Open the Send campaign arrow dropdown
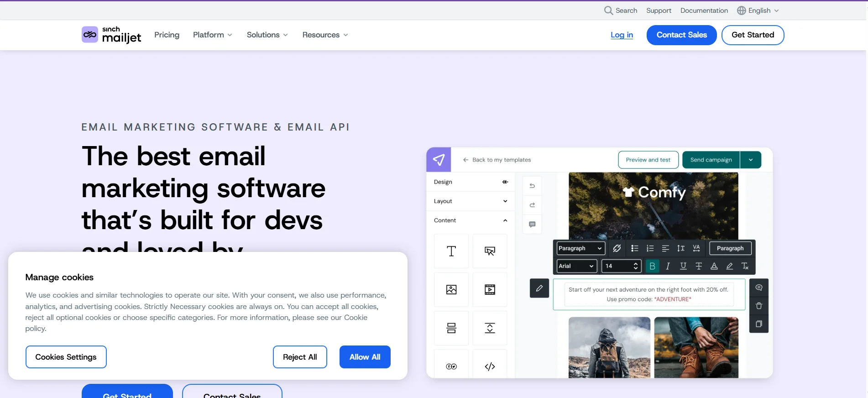 (x=751, y=160)
